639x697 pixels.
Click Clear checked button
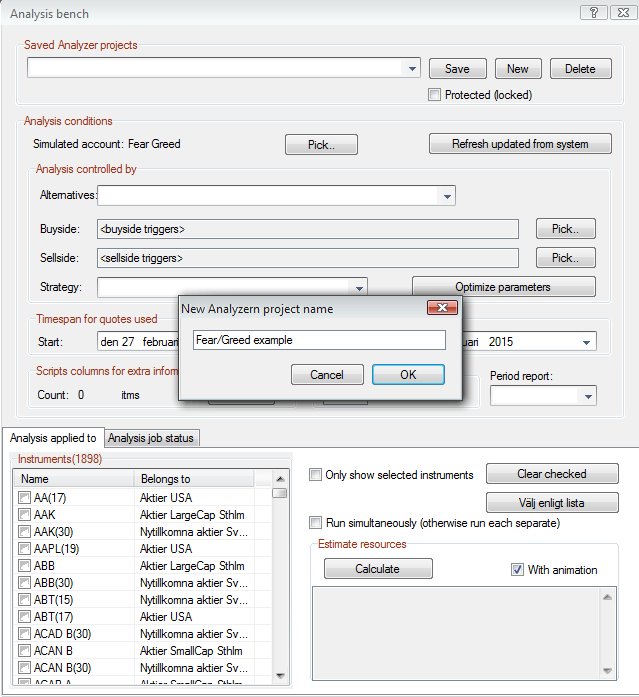click(x=552, y=474)
